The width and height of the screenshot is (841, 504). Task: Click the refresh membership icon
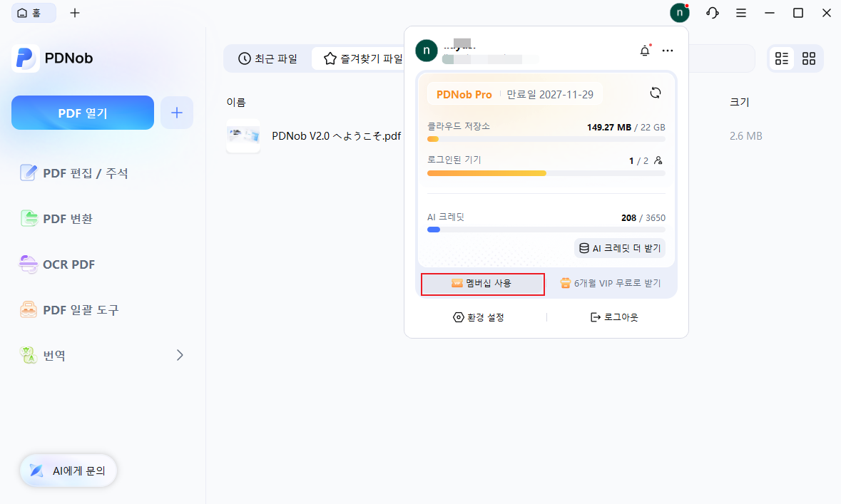coord(655,93)
